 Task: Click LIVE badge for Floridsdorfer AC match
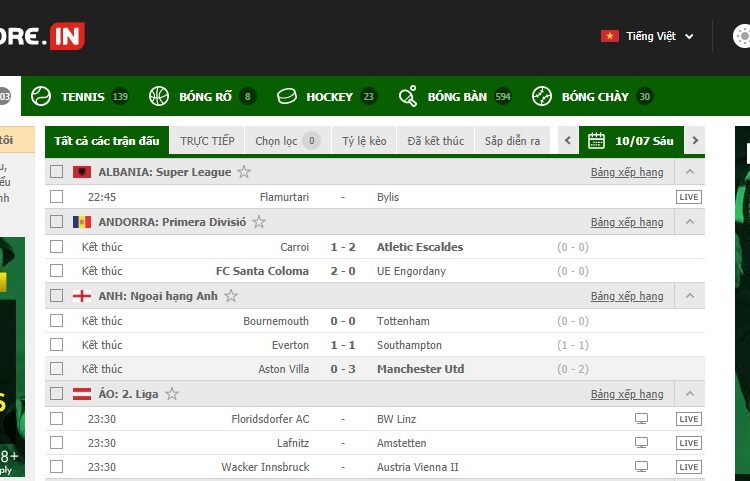point(689,419)
